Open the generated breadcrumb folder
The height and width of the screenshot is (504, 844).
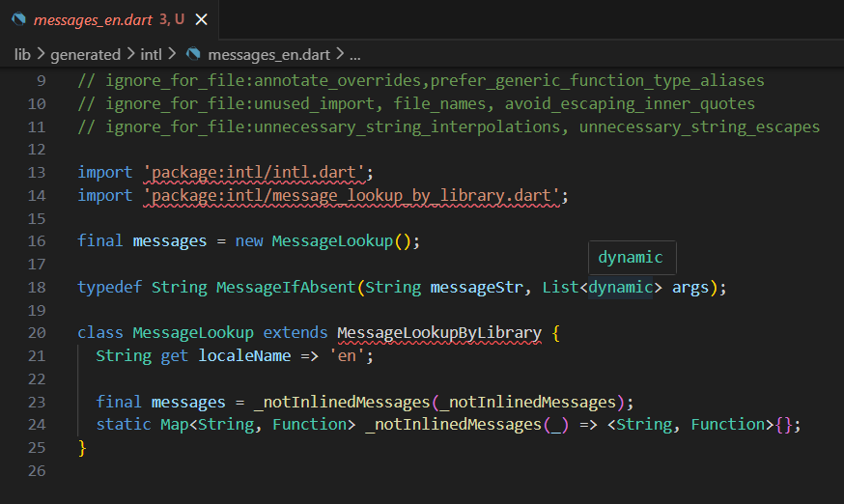pyautogui.click(x=86, y=54)
